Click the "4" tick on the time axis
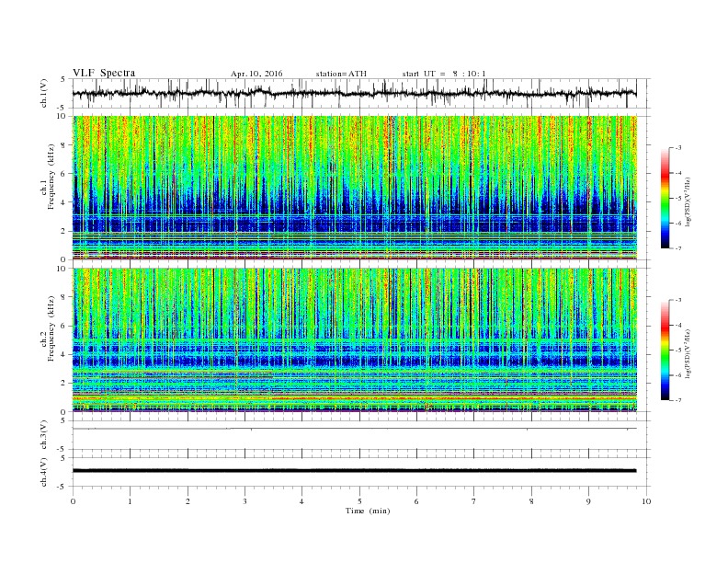The width and height of the screenshot is (728, 563). tap(301, 501)
